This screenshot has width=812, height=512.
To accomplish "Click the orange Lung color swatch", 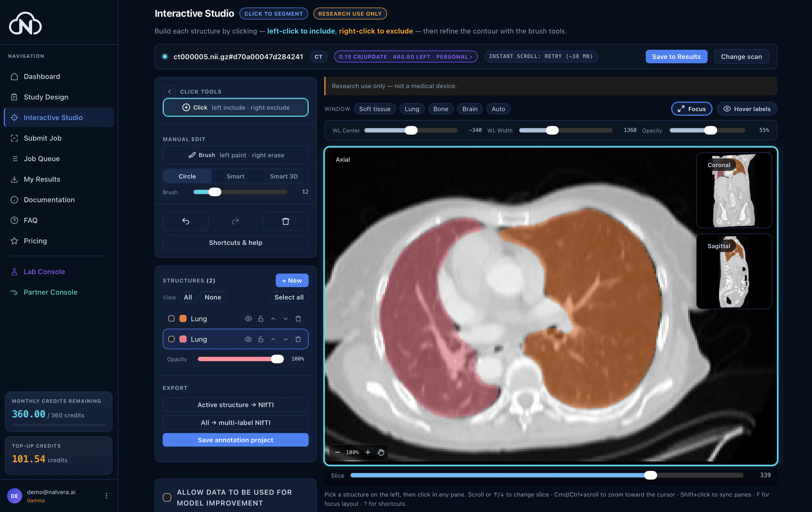I will click(183, 318).
